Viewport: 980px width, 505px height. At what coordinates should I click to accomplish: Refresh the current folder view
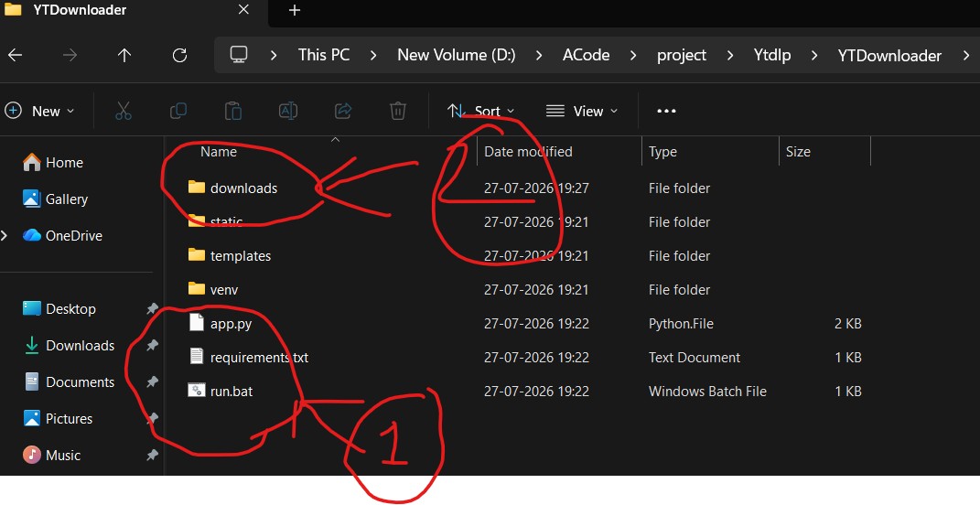179,55
